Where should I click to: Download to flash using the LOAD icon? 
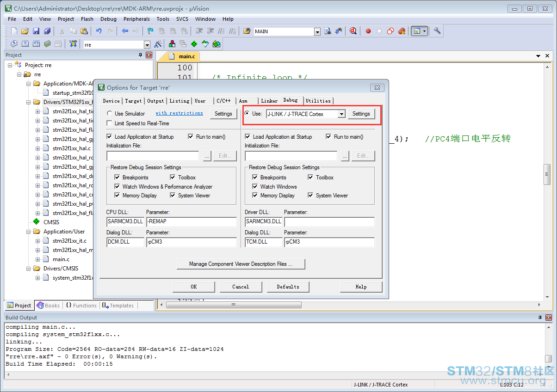tap(73, 44)
